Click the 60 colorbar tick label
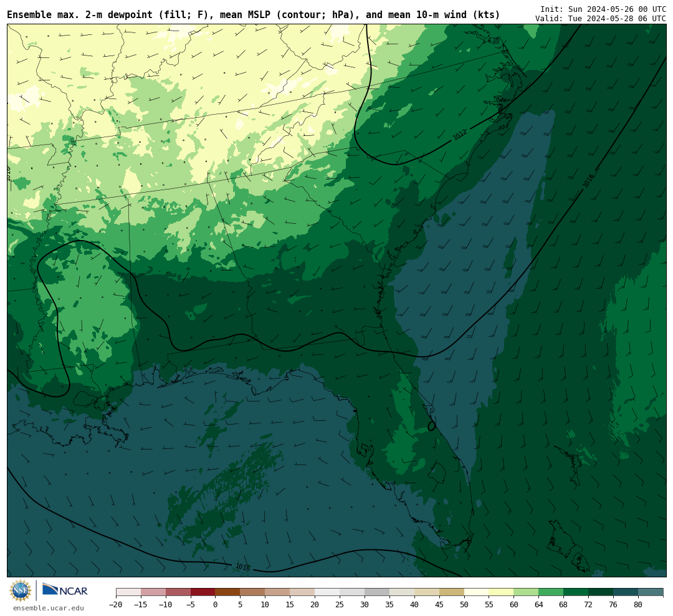 [514, 605]
